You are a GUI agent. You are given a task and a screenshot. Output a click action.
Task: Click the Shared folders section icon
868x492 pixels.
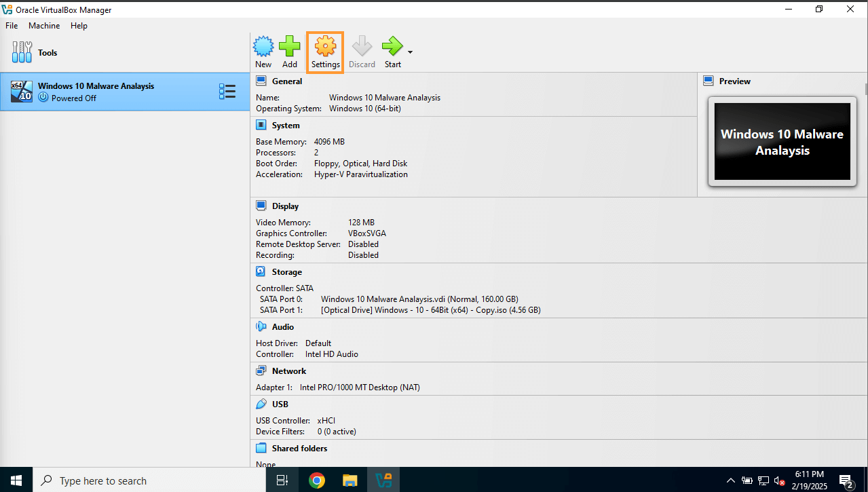[261, 448]
